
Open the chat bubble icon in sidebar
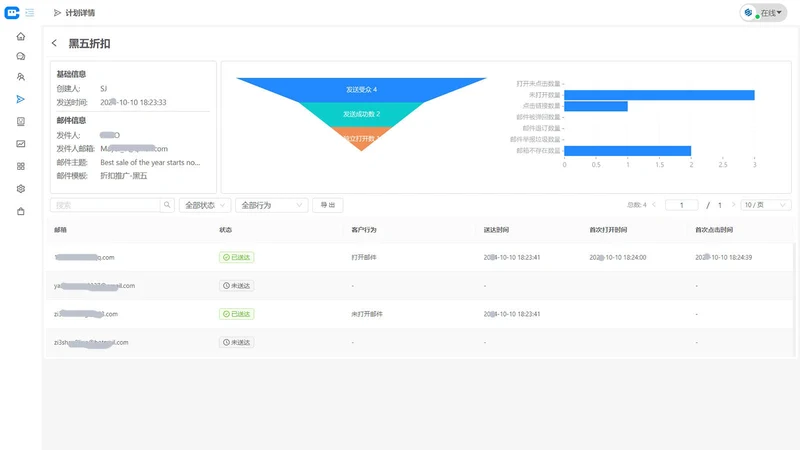pos(21,57)
